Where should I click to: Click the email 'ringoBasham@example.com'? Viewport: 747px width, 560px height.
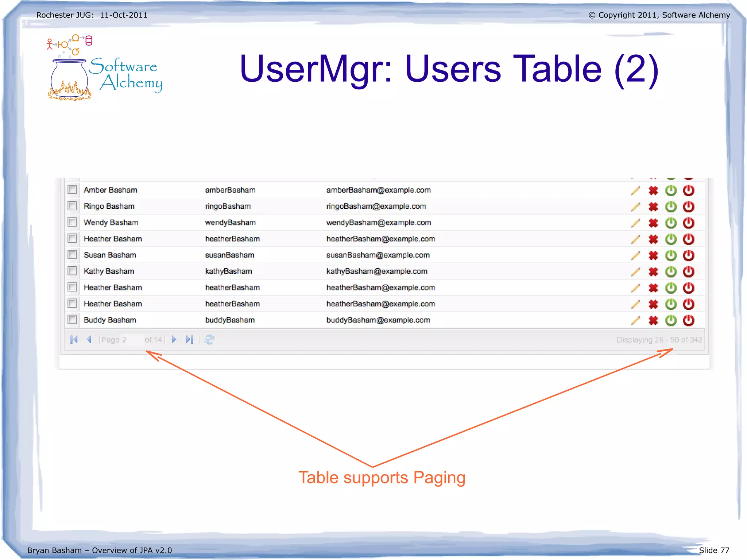376,206
